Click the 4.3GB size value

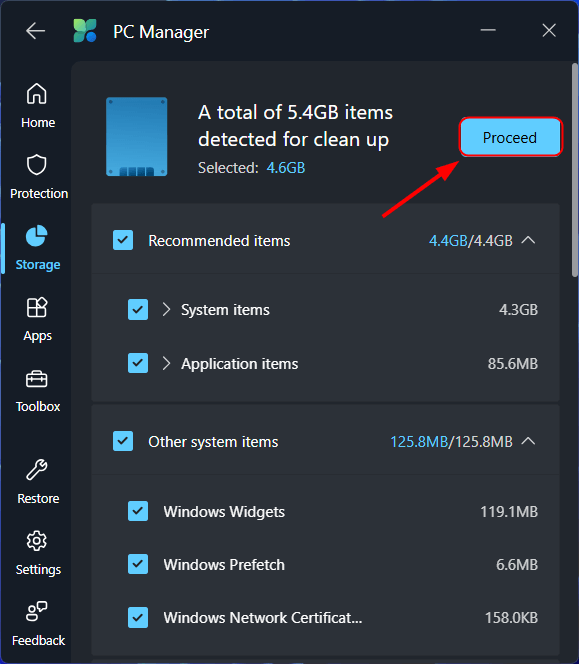point(518,310)
